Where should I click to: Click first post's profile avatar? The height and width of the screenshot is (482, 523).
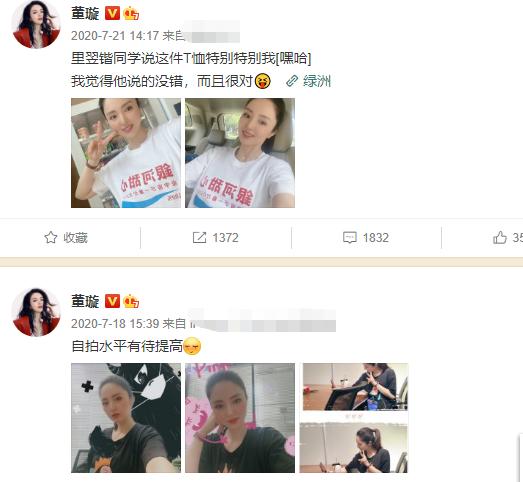[36, 24]
